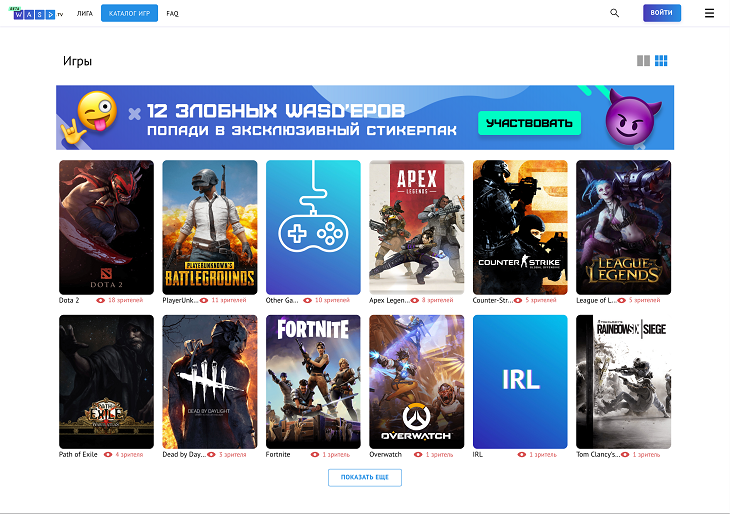Click the WASD.tv logo
Screen dimensions: 730x514
pos(36,14)
